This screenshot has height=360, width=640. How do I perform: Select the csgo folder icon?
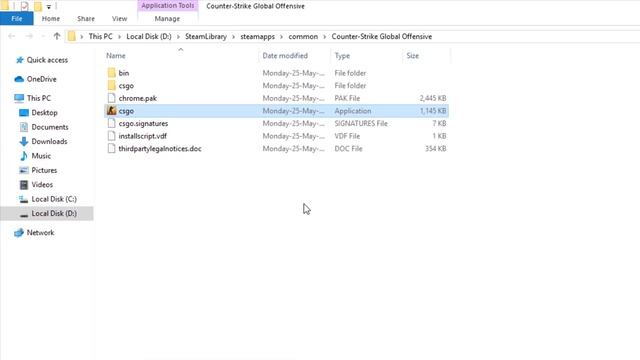click(111, 86)
